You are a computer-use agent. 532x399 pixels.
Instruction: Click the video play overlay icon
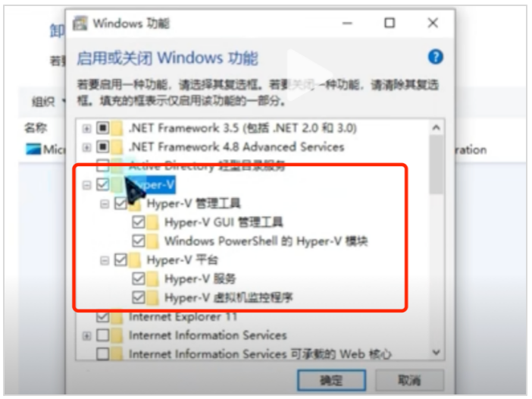308,74
